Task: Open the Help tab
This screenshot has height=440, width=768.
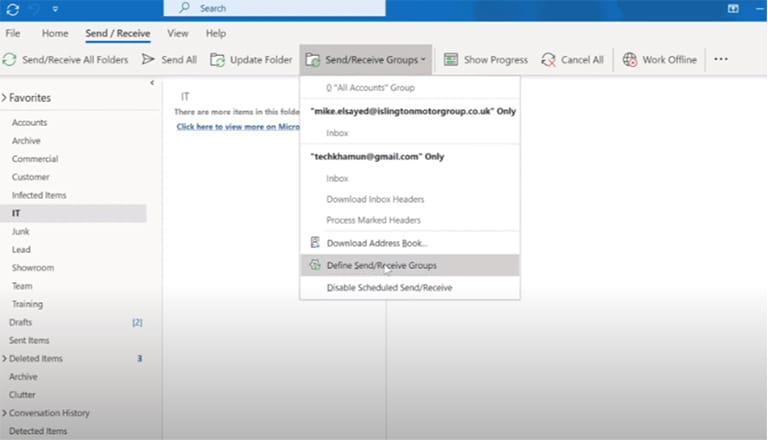Action: (216, 33)
